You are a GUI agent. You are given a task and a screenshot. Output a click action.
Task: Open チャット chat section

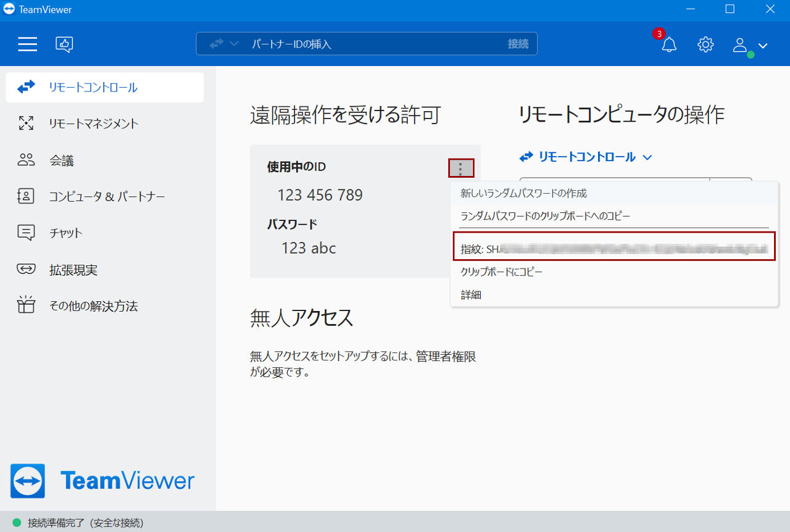[105, 233]
